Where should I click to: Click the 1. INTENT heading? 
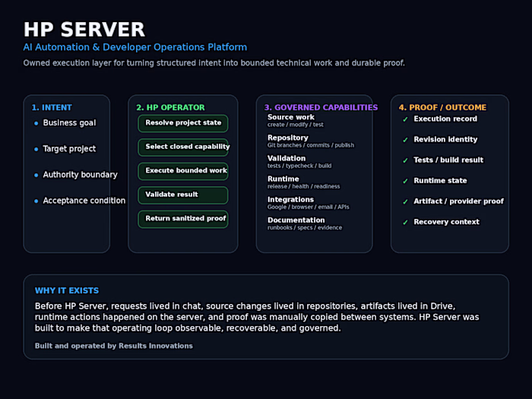click(52, 108)
